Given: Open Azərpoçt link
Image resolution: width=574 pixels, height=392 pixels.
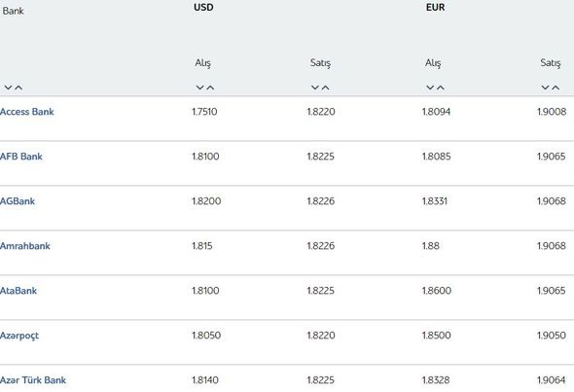Looking at the screenshot, I should [19, 336].
